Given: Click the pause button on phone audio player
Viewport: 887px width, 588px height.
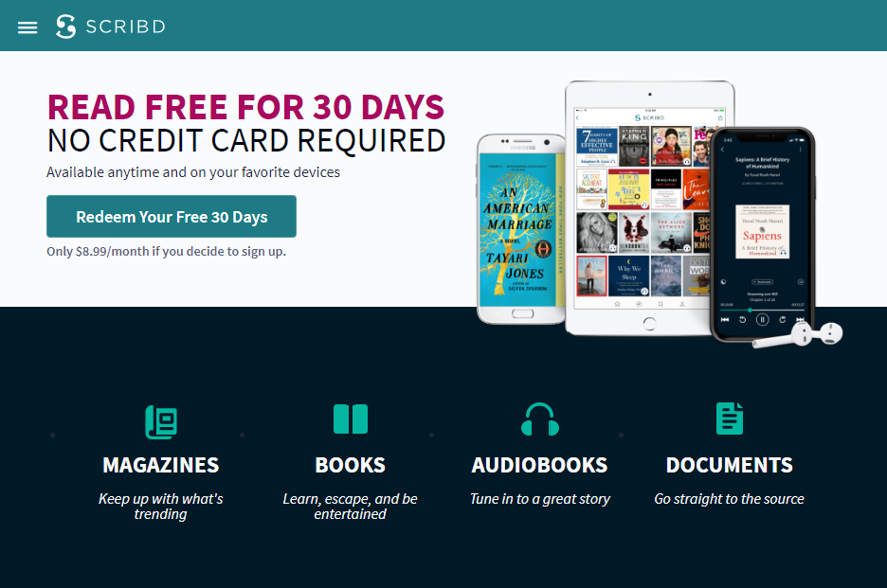Looking at the screenshot, I should 762,319.
